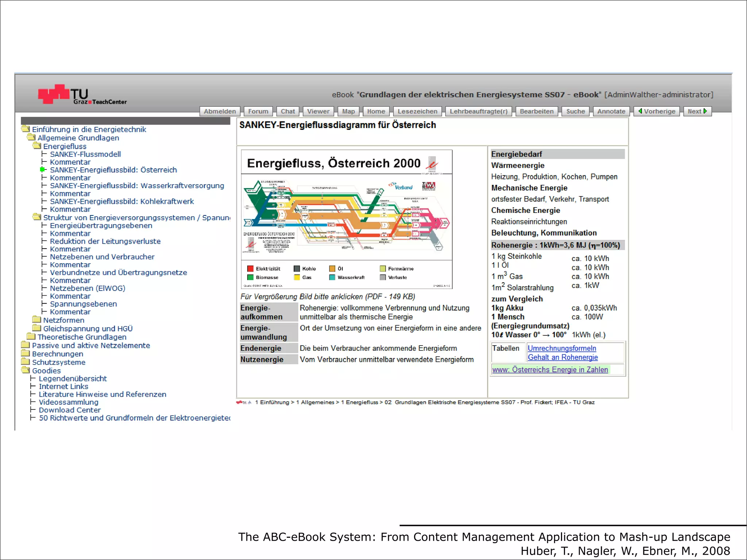The image size is (747, 560).
Task: Open the Gehalt an Rohenergie link
Action: pyautogui.click(x=562, y=357)
